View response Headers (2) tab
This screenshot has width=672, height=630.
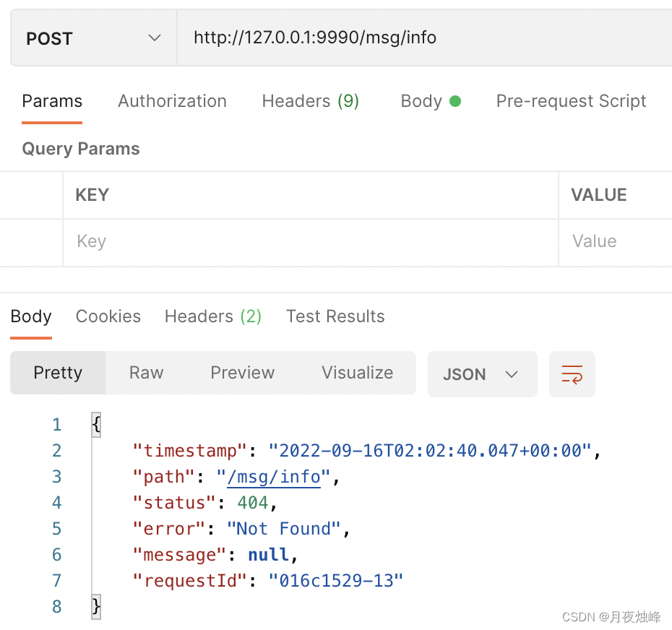pos(212,316)
